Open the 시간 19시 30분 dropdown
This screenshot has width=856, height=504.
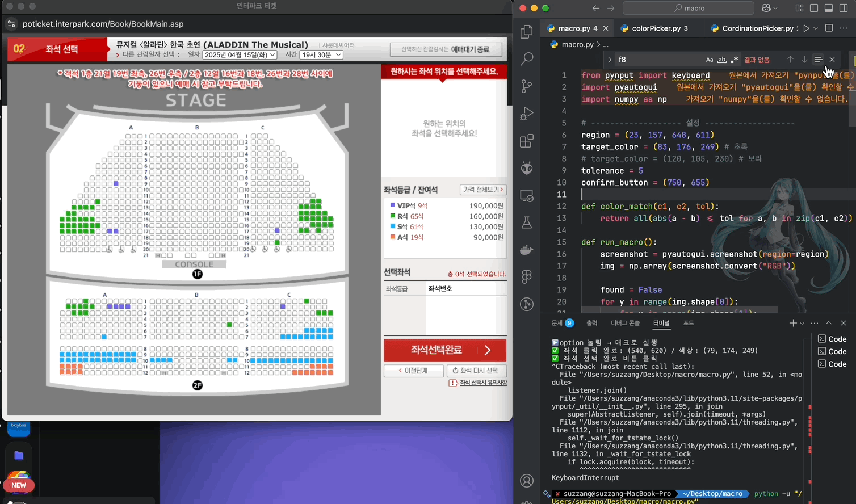click(x=321, y=54)
